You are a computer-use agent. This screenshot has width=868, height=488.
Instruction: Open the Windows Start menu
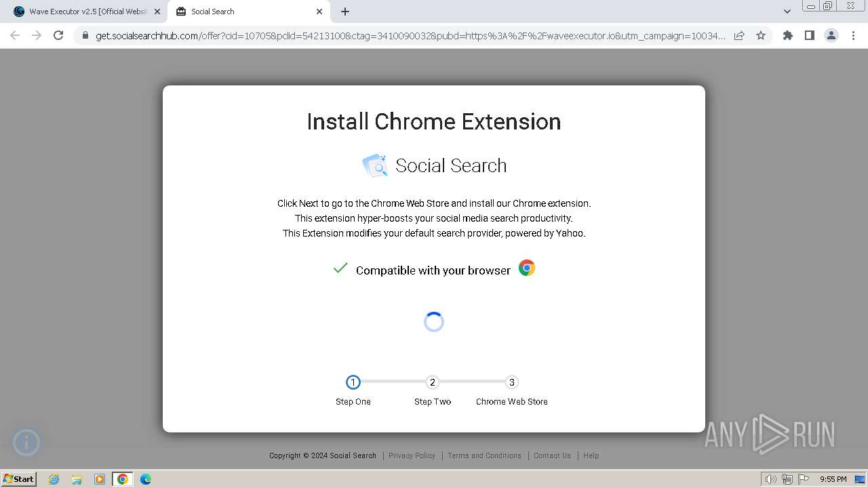19,479
